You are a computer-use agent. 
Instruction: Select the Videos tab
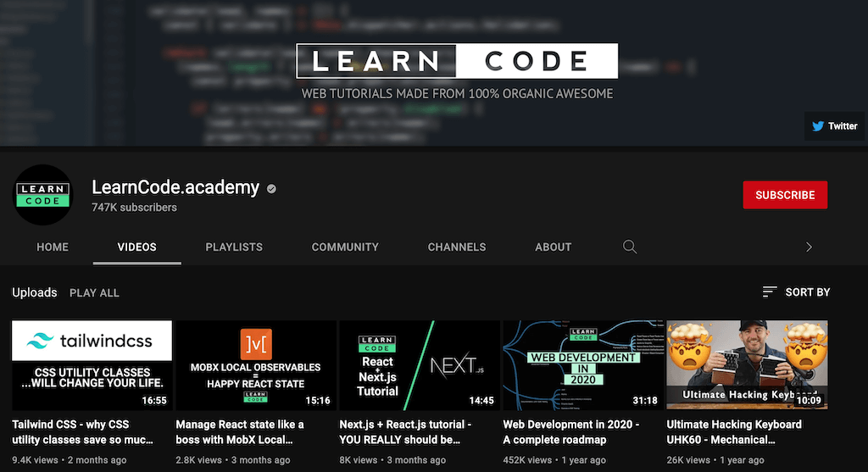coord(136,247)
